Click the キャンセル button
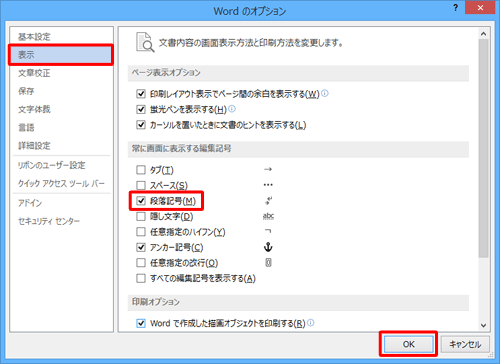The image size is (500, 364). (465, 344)
